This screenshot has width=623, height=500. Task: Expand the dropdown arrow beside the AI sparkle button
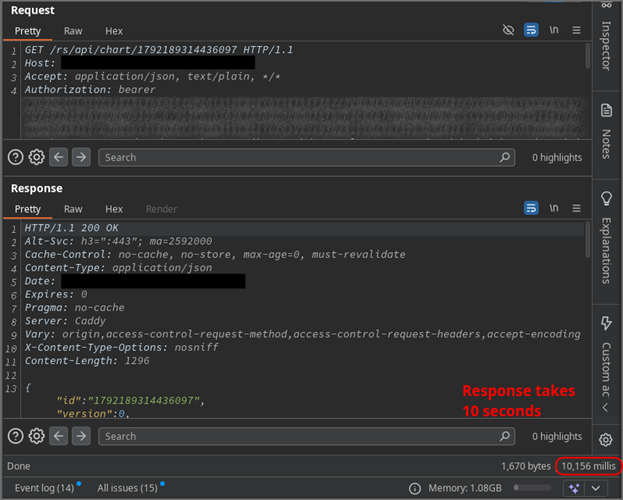(x=595, y=487)
